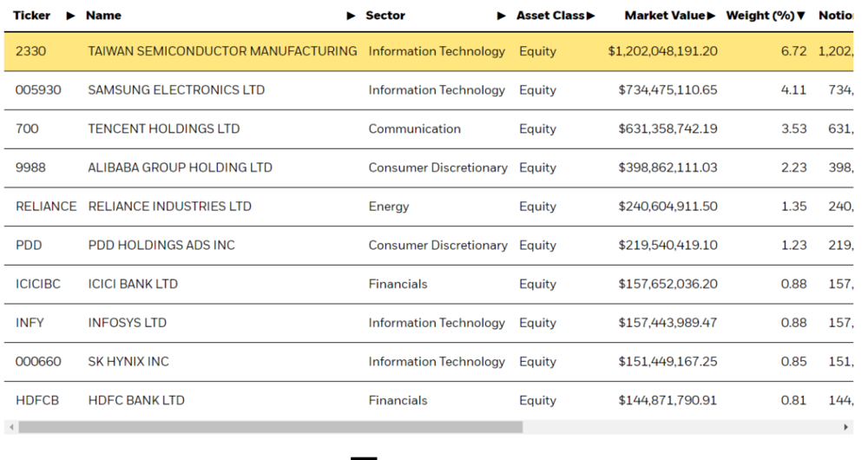Click the horizontal scrollbar right arrow
Screen dimensions: 868x460
(845, 427)
